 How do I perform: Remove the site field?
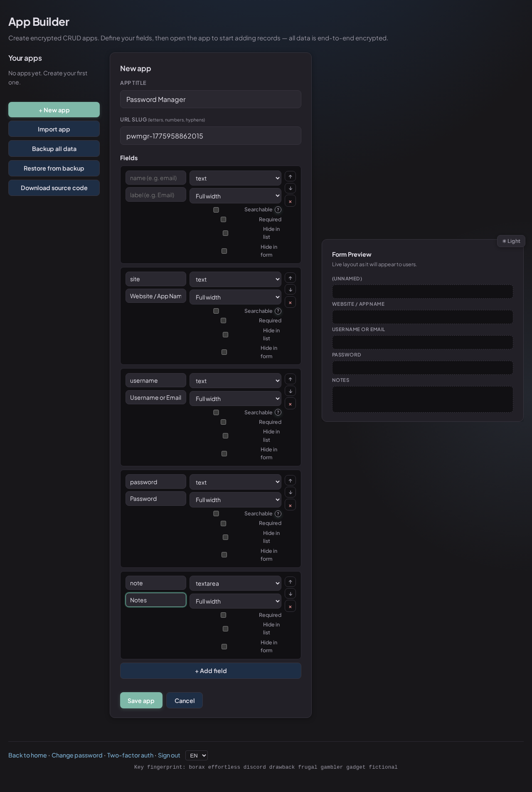tap(290, 302)
